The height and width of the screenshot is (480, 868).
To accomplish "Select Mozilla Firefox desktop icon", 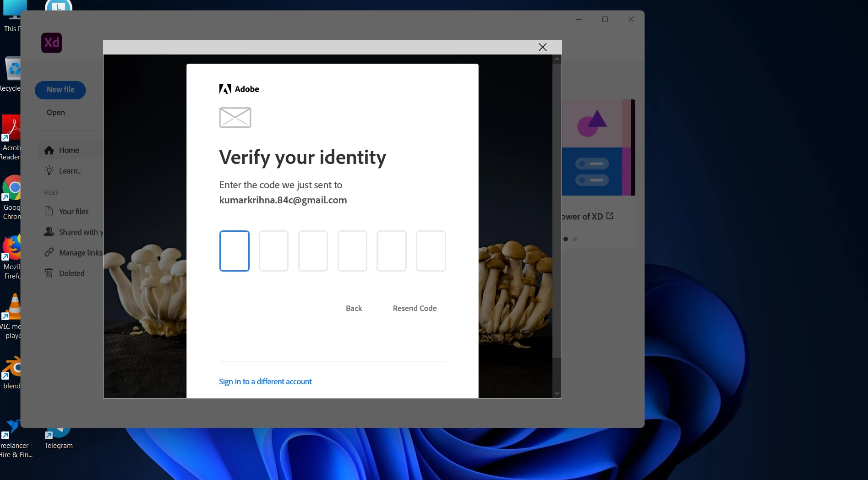I will (x=11, y=257).
